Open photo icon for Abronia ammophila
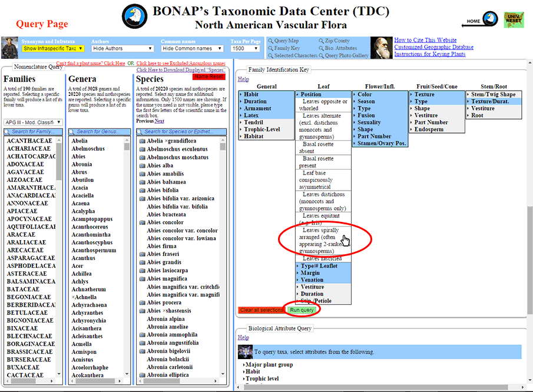This screenshot has height=392, width=533. 143,334
